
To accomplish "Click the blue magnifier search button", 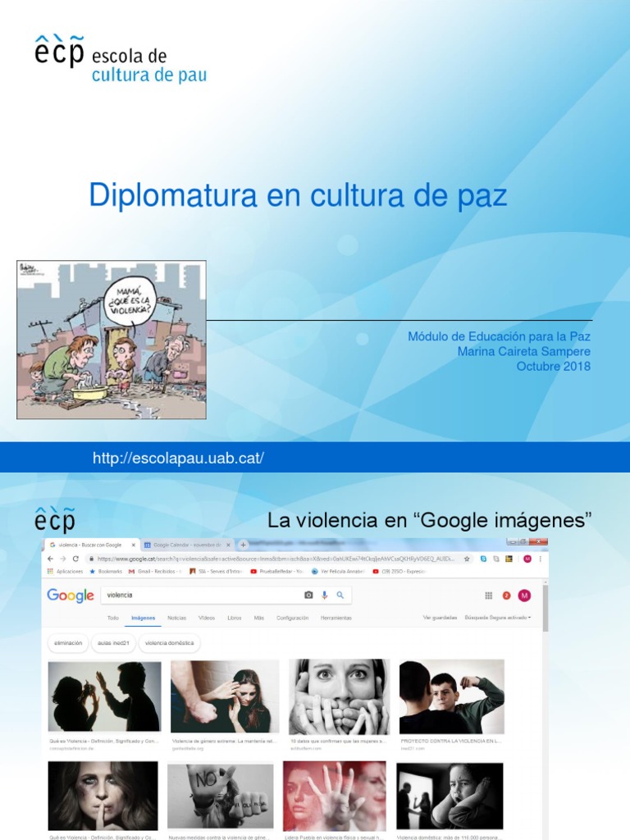I will (340, 596).
